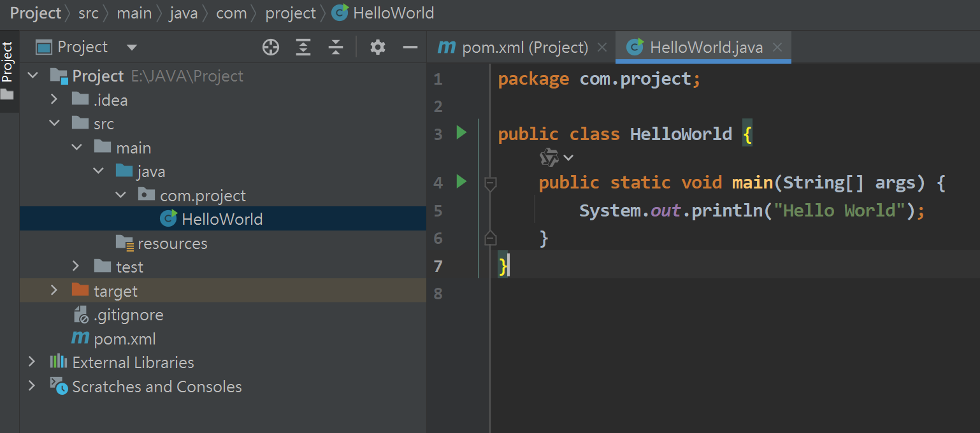Collapse the Project root node
The width and height of the screenshot is (980, 433).
pyautogui.click(x=32, y=76)
